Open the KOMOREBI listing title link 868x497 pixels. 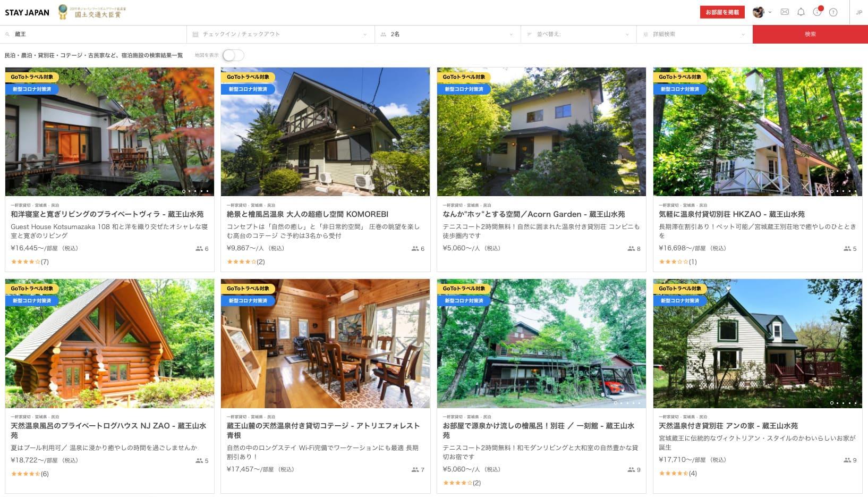click(x=308, y=214)
